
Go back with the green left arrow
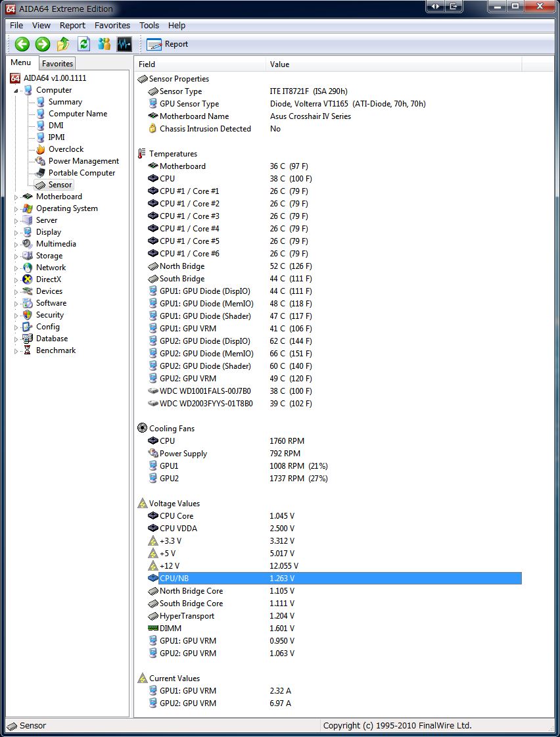coord(22,44)
